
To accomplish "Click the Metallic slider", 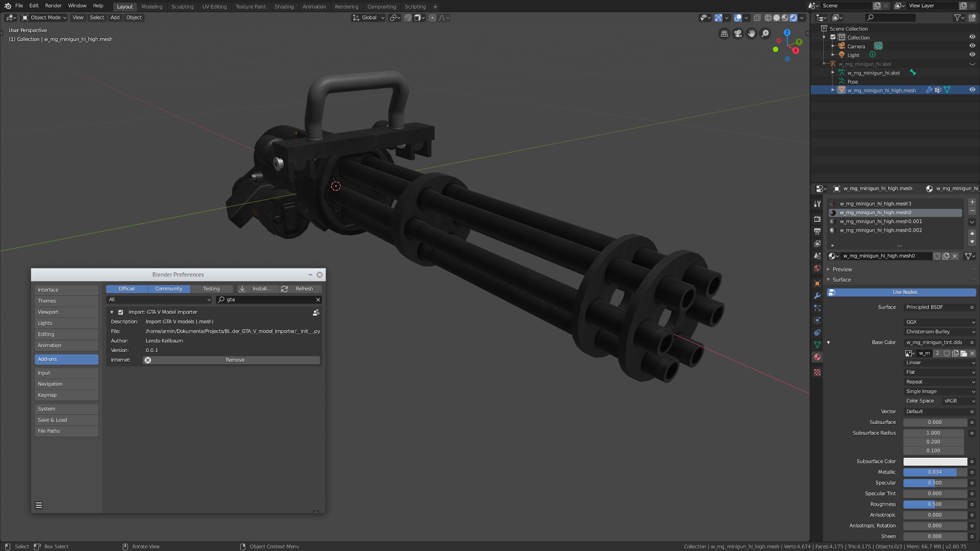I will pos(934,472).
